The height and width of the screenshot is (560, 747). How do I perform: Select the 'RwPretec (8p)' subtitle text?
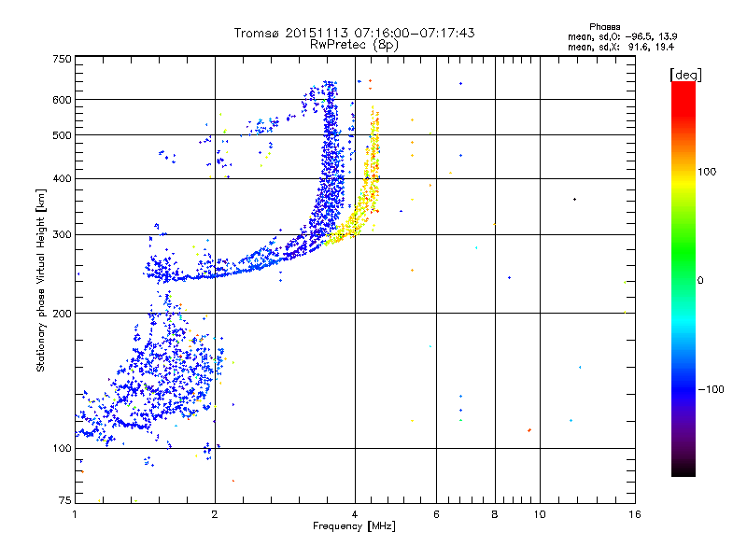click(354, 45)
